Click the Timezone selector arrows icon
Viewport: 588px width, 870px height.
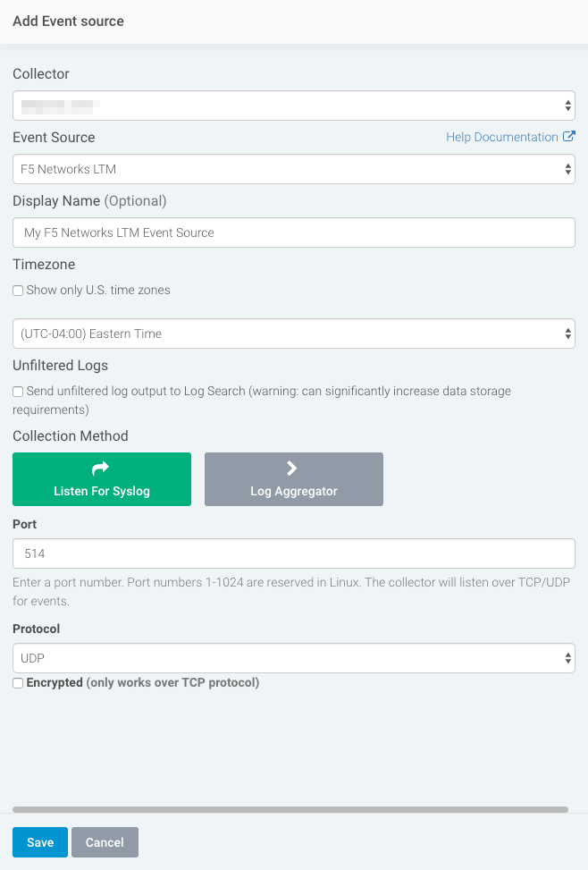(x=568, y=334)
